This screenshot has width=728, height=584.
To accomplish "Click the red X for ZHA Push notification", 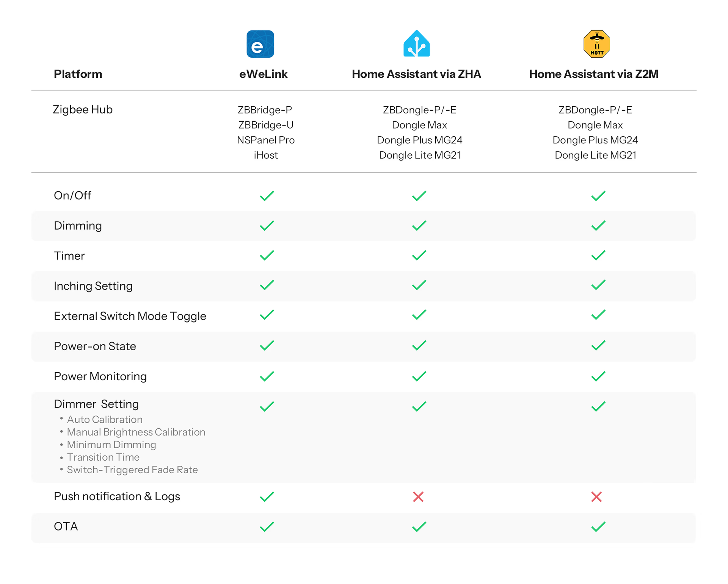I will click(418, 497).
